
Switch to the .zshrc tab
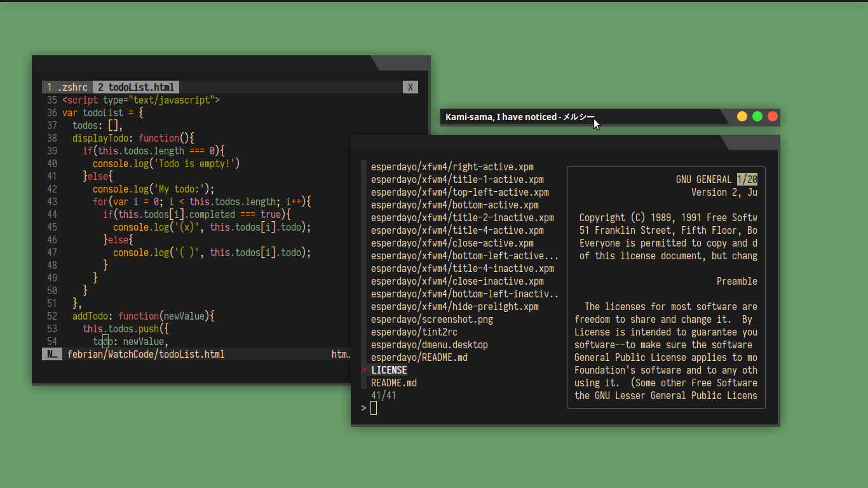[67, 88]
